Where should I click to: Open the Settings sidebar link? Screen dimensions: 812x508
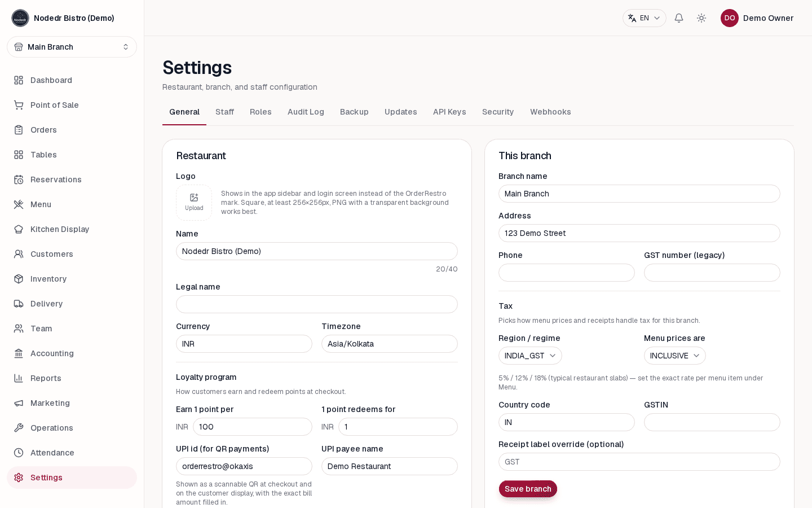pyautogui.click(x=72, y=478)
